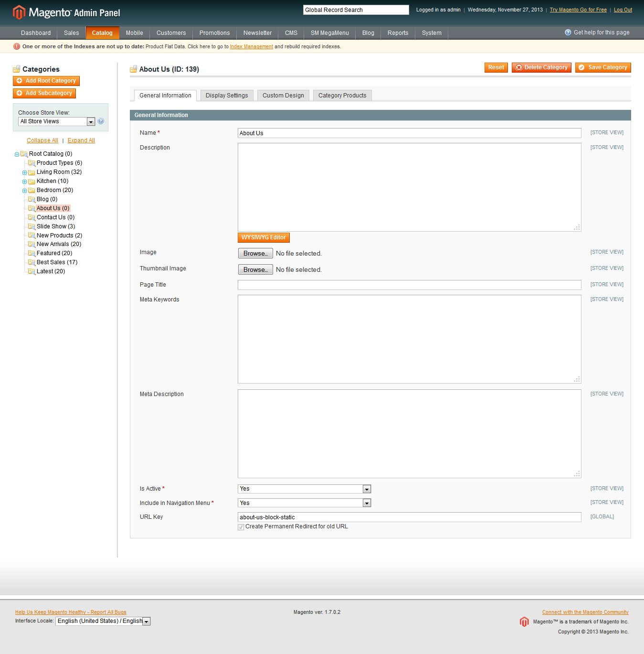Expand the Kitchen category node
Screen dimensions: 644x654
coord(24,182)
